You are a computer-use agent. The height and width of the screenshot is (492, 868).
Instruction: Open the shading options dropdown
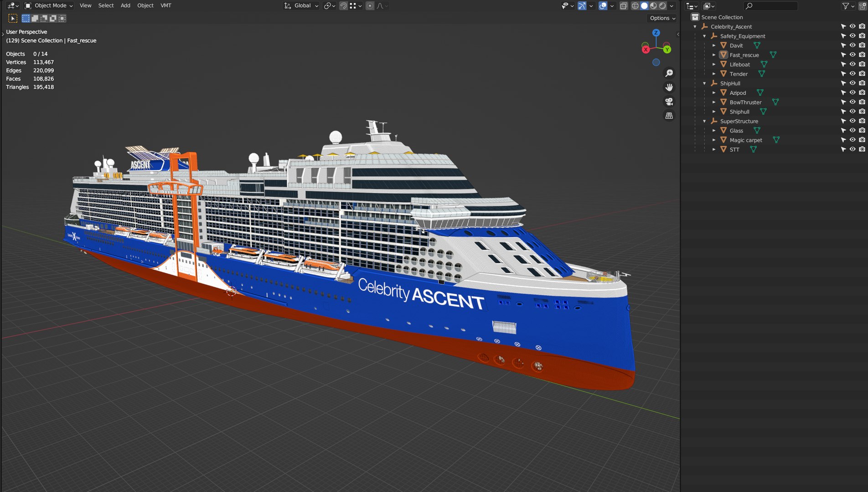click(672, 5)
